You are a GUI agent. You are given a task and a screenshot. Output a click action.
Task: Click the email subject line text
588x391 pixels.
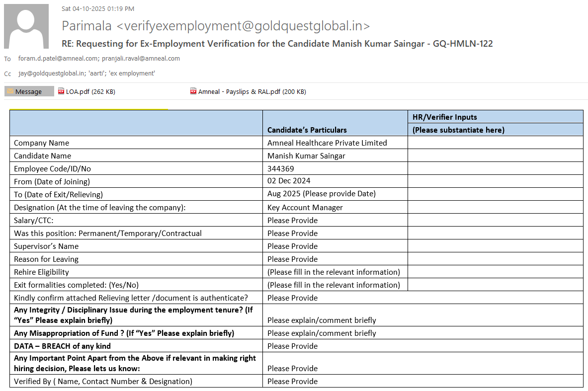(x=277, y=44)
